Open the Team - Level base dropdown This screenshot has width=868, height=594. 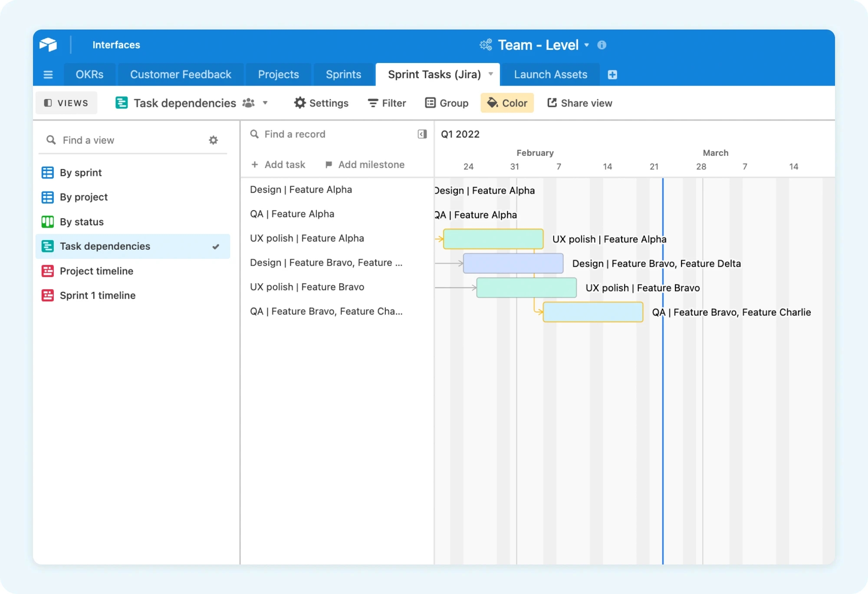click(587, 45)
